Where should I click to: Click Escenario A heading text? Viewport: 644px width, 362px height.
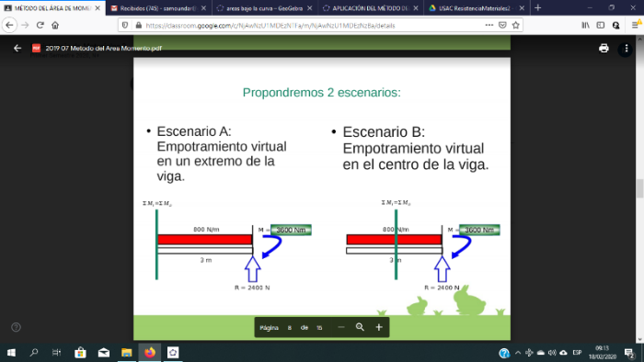point(194,131)
